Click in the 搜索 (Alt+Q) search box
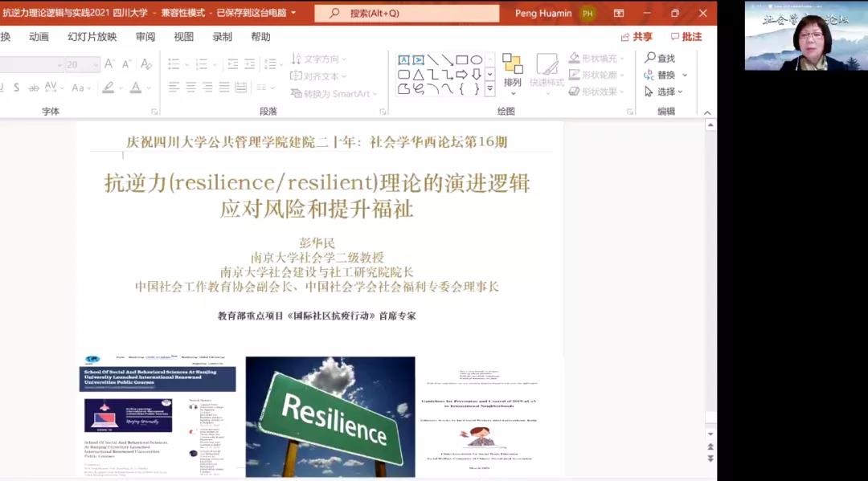The image size is (868, 481). click(x=406, y=13)
